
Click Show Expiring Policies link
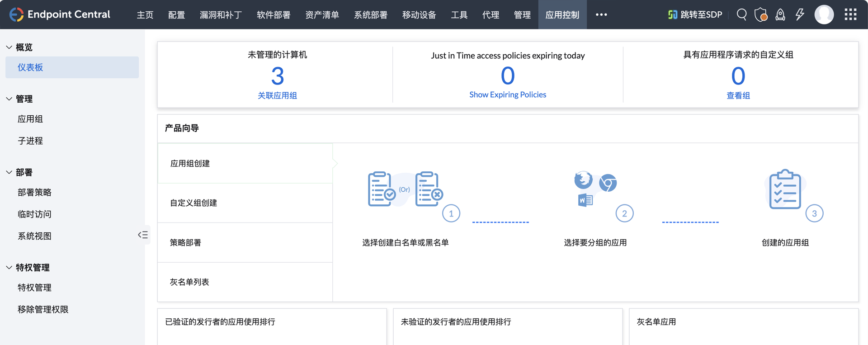point(507,95)
